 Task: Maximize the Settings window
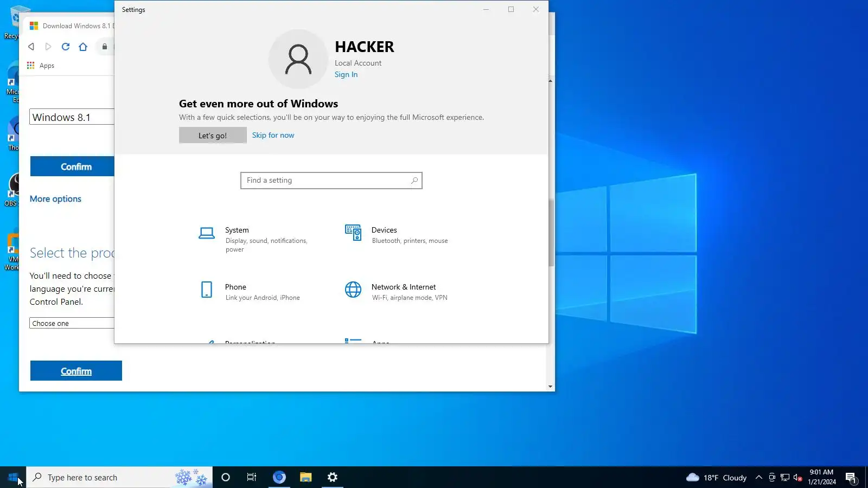click(511, 9)
